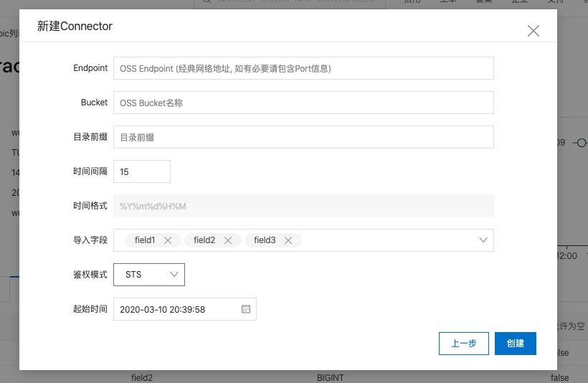Focus the OSS Bucket名称 input field

(x=303, y=103)
